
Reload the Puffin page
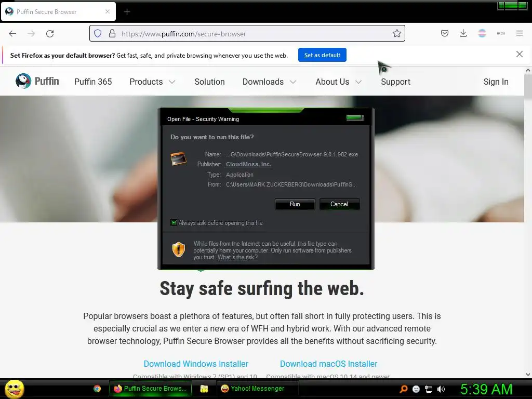(x=50, y=34)
